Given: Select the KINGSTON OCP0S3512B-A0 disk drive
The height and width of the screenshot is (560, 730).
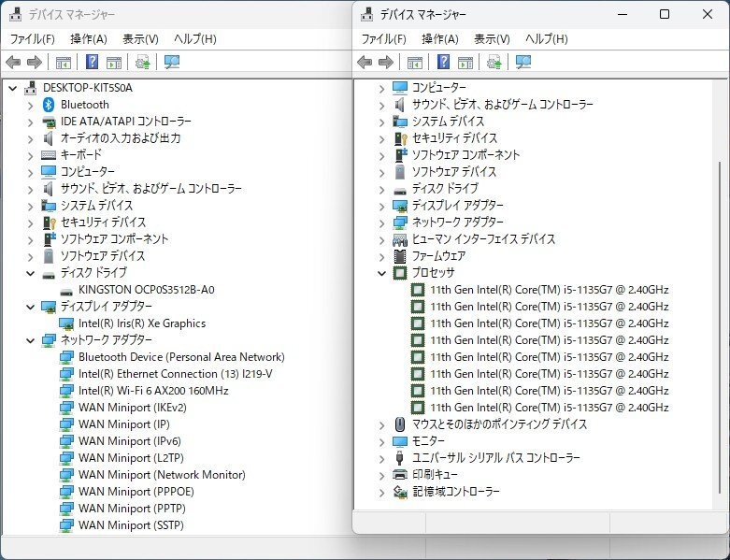Looking at the screenshot, I should [x=146, y=290].
